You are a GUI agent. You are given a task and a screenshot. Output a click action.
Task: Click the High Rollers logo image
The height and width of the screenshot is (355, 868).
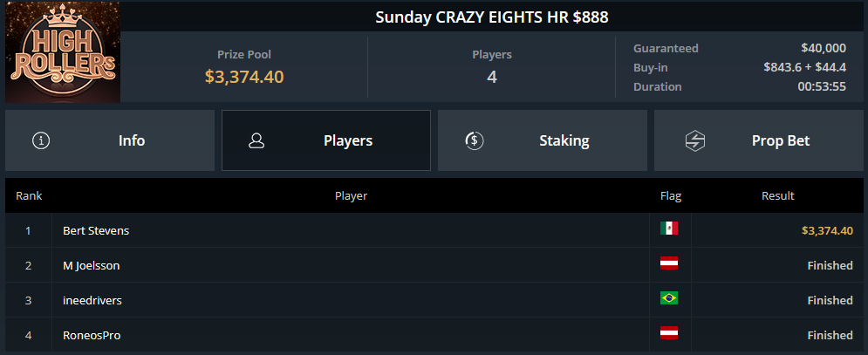click(63, 52)
